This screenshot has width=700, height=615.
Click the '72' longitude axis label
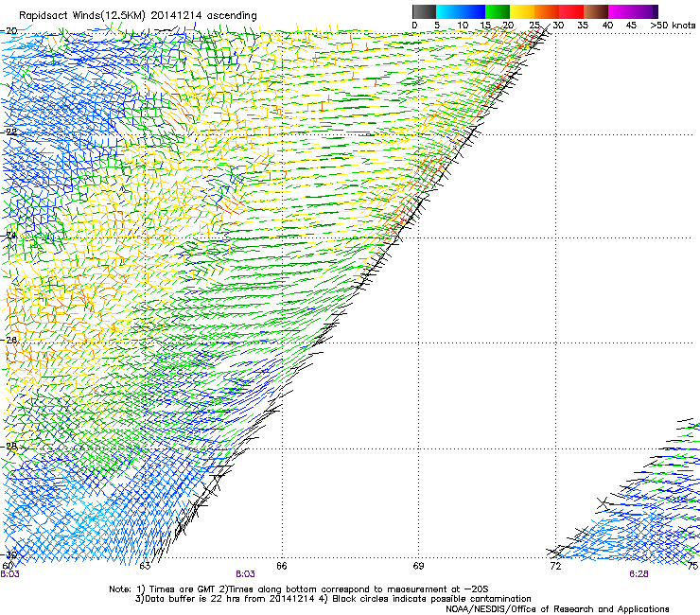tap(555, 567)
